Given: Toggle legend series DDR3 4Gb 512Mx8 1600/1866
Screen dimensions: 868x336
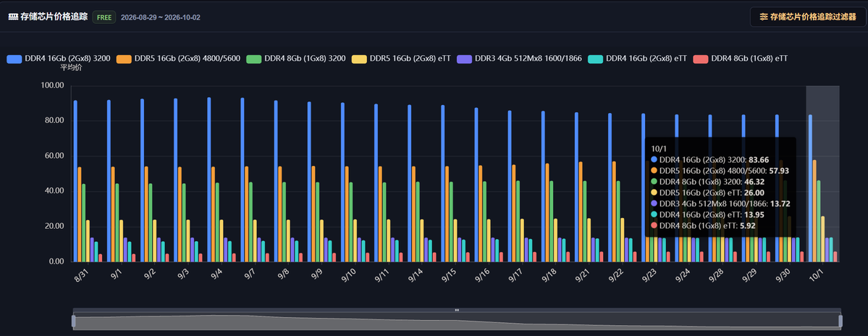Looking at the screenshot, I should click(518, 58).
